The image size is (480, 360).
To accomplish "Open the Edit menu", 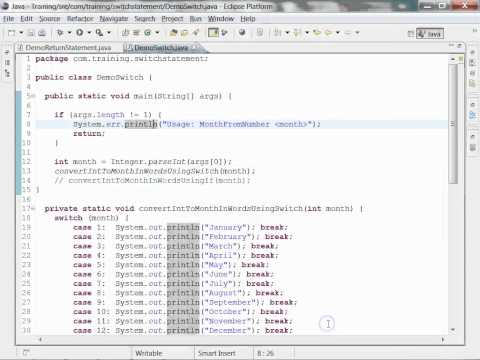I will point(26,19).
